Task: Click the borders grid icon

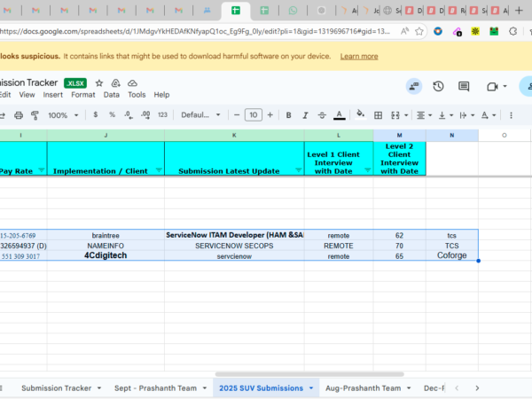Action: [379, 114]
